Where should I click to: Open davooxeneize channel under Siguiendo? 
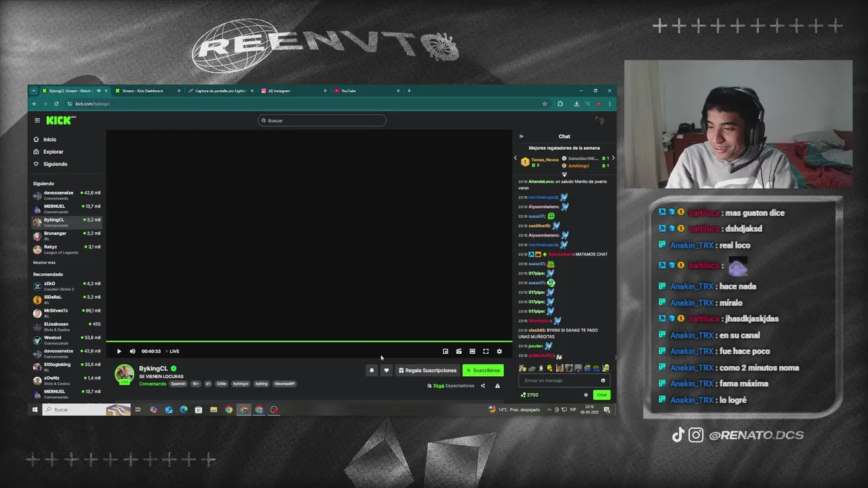pyautogui.click(x=67, y=195)
